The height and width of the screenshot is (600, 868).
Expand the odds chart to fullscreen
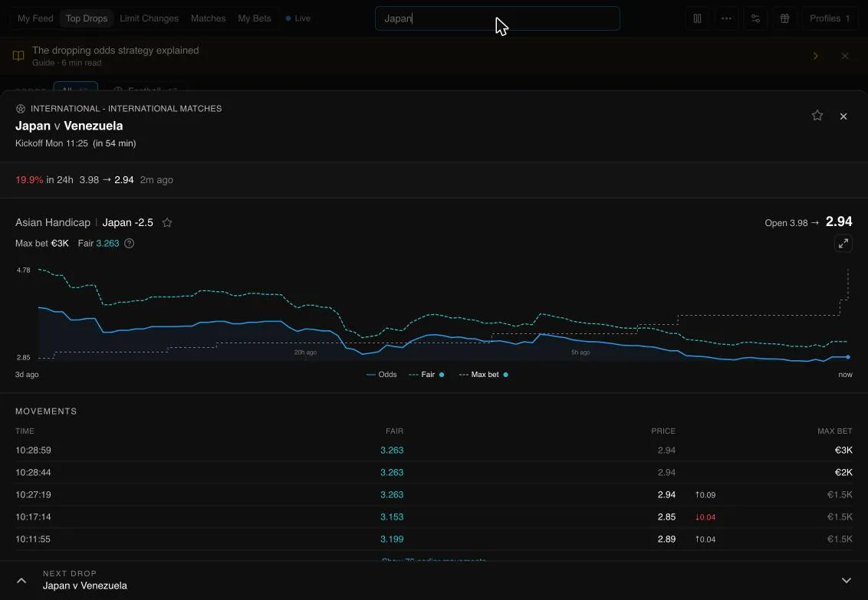(843, 244)
